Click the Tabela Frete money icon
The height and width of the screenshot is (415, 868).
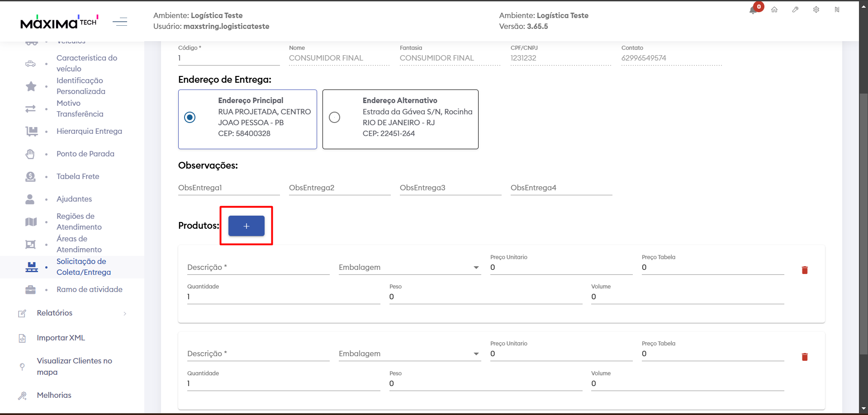pyautogui.click(x=30, y=177)
